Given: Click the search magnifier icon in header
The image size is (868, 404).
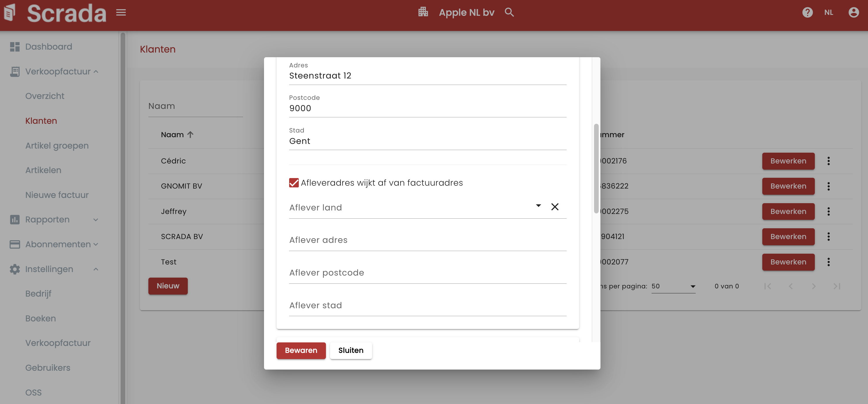Looking at the screenshot, I should 509,13.
